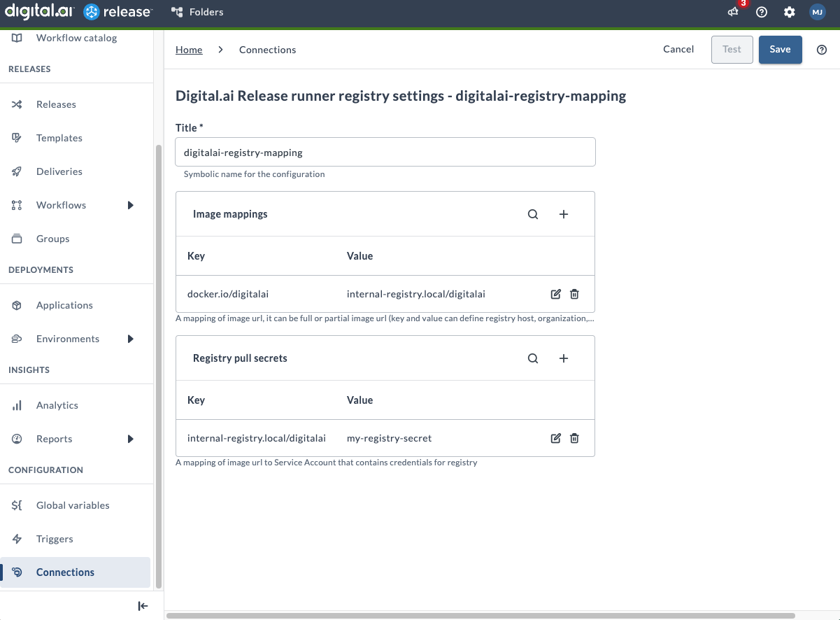Click the Global variables icon

(x=17, y=505)
